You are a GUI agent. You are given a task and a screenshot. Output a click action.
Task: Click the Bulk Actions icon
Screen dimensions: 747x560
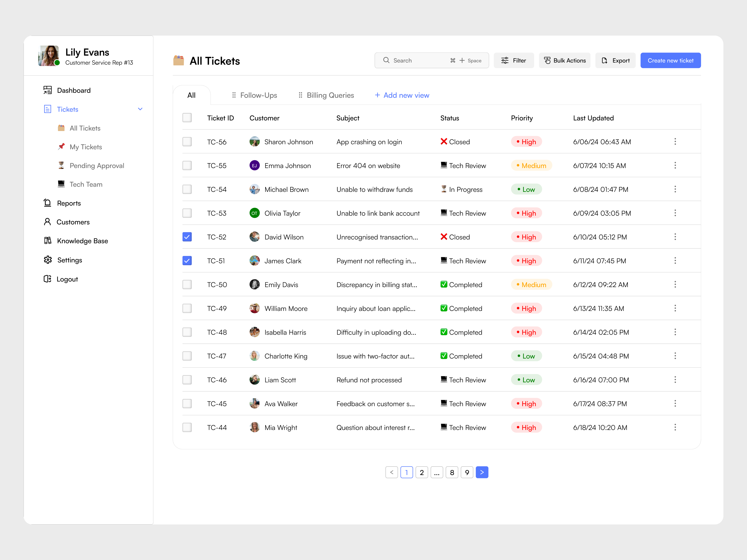(x=547, y=60)
